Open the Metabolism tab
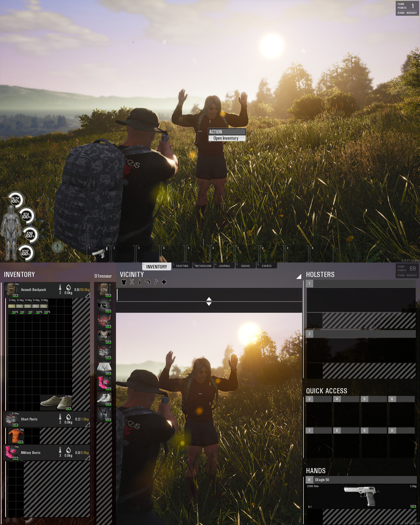The image size is (420, 525). 203,266
